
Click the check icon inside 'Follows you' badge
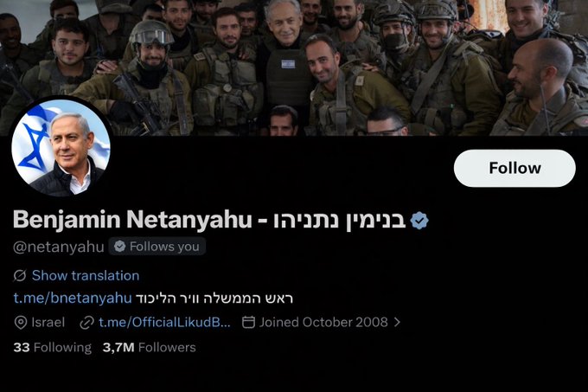tap(119, 247)
